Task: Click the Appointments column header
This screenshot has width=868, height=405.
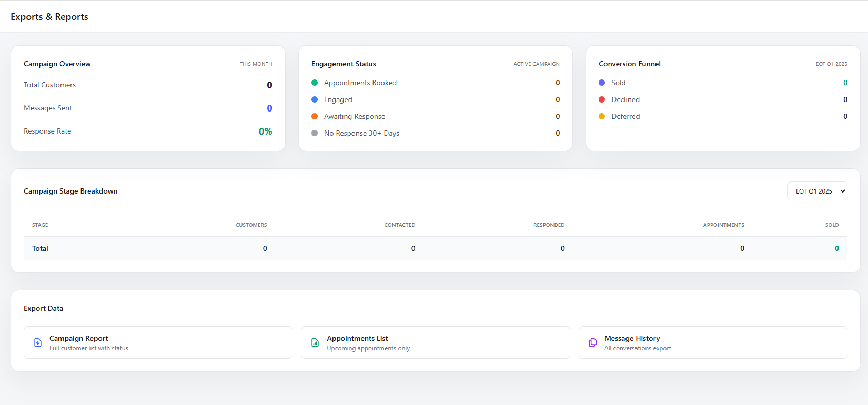Action: (723, 225)
